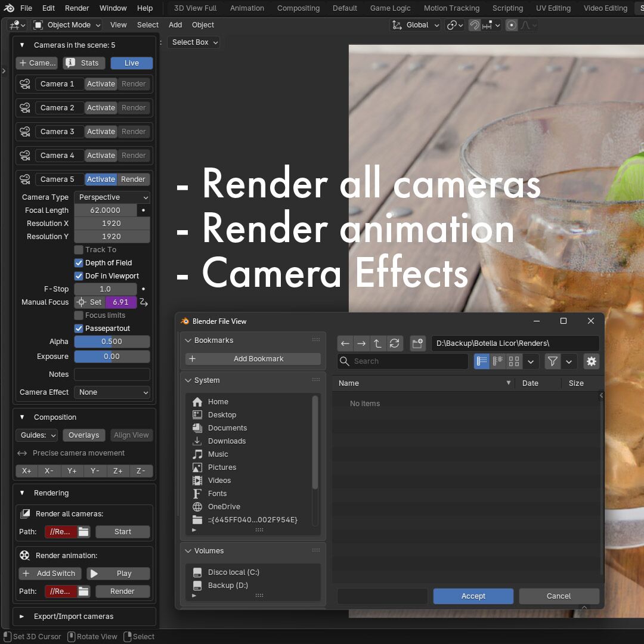Viewport: 644px width, 644px height.
Task: Open the Camera Type Perspective dropdown
Action: coord(112,197)
